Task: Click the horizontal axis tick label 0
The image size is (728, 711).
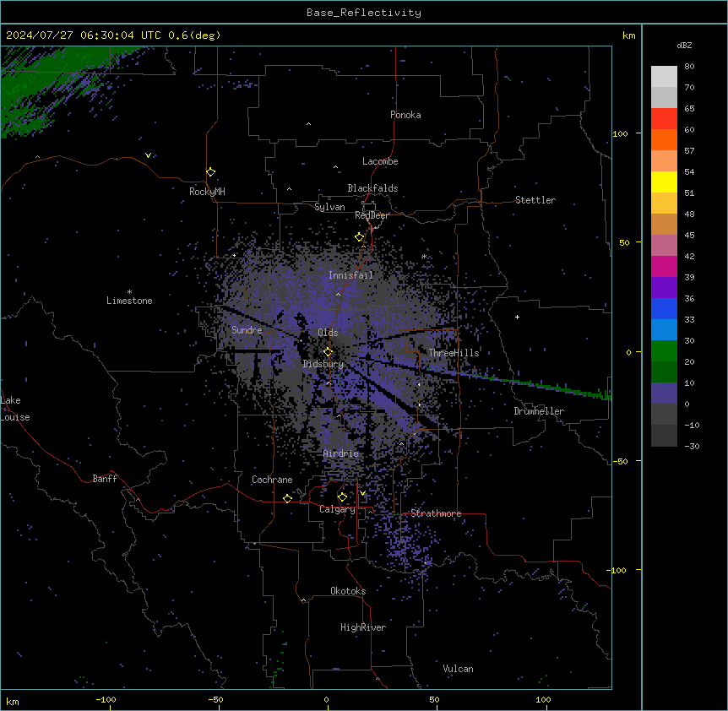Action: (326, 699)
